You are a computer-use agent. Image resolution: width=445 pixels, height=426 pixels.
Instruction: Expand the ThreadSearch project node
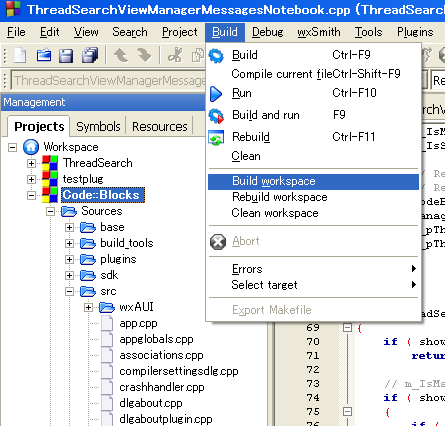(x=31, y=163)
